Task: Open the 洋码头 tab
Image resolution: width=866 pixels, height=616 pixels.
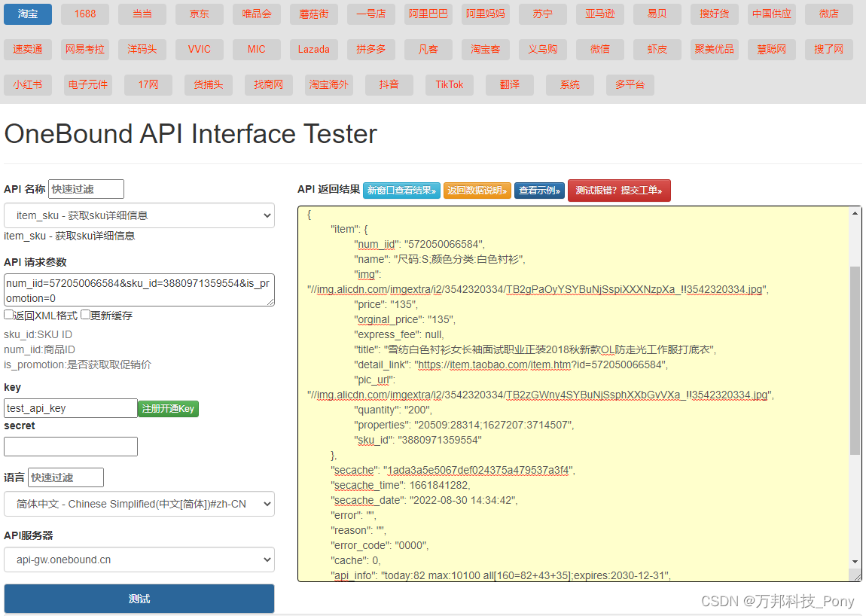Action: (x=142, y=49)
